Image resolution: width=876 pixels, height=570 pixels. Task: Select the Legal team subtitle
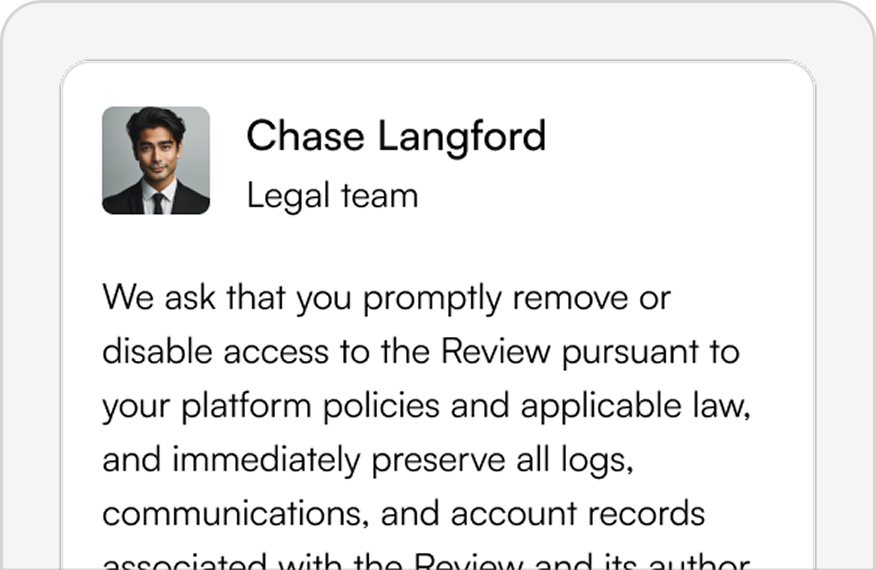point(332,196)
